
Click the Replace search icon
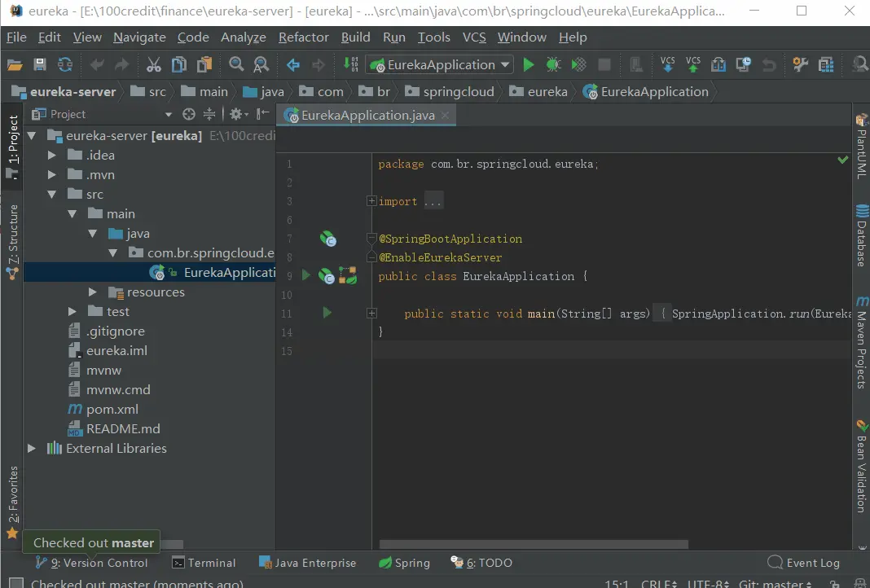point(261,65)
